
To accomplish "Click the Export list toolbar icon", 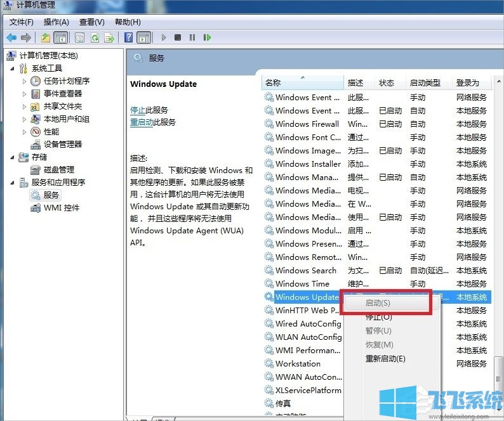I will [109, 37].
